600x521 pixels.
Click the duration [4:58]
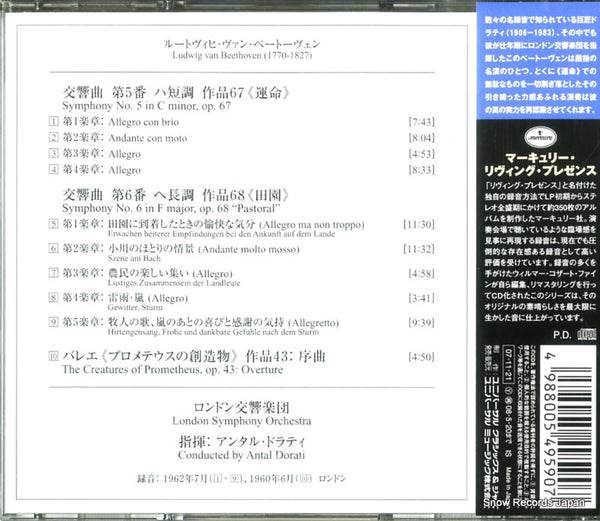(x=422, y=273)
